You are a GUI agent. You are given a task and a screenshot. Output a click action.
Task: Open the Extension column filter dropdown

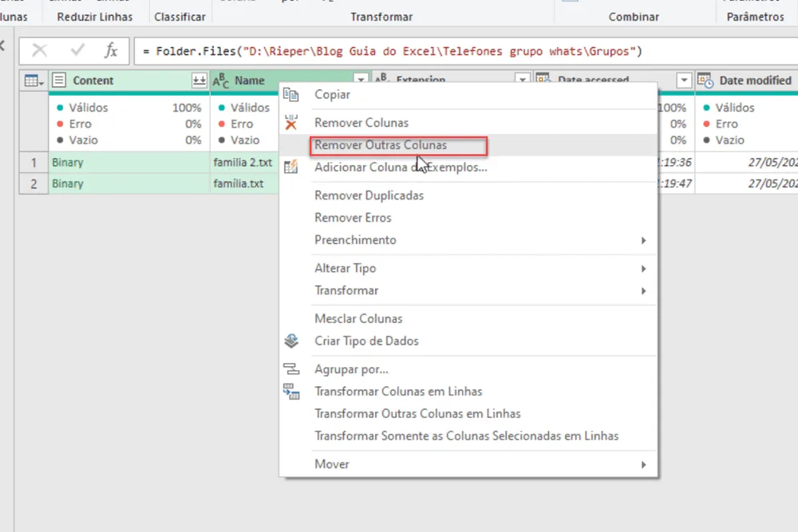(x=522, y=79)
